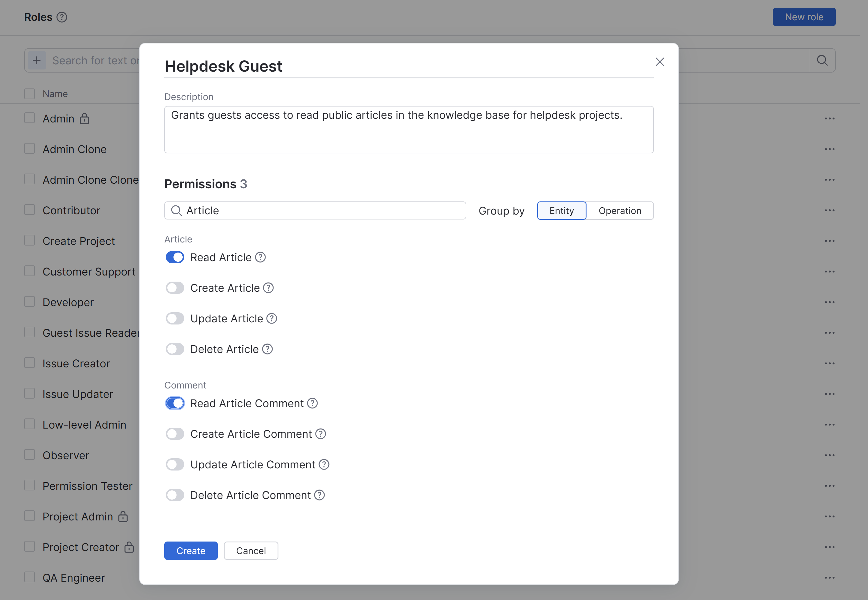
Task: Open the three-dot menu for Admin Clone Clone
Action: (x=830, y=180)
